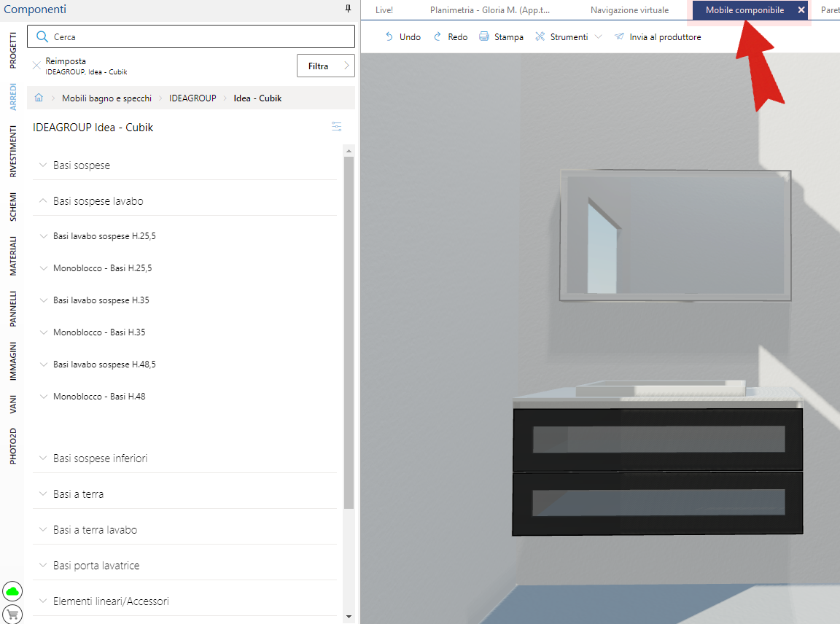The image size is (840, 624).
Task: Click scrollbar down arrow in component list
Action: (349, 617)
